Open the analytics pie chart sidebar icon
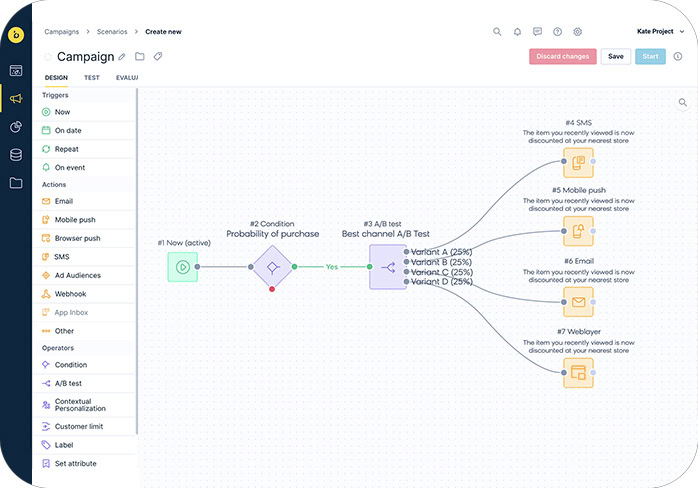This screenshot has width=698, height=488. coord(16,127)
